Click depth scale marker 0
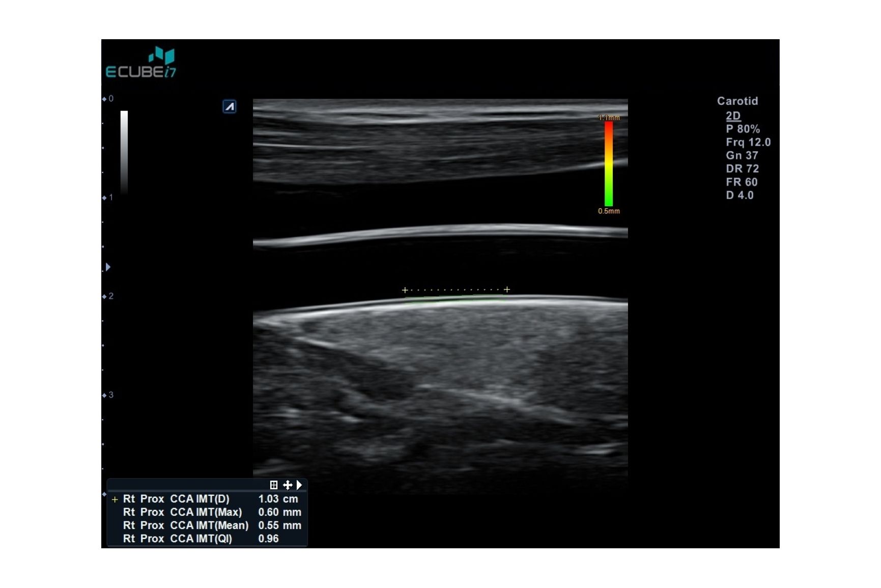This screenshot has width=881, height=588. 108,98
